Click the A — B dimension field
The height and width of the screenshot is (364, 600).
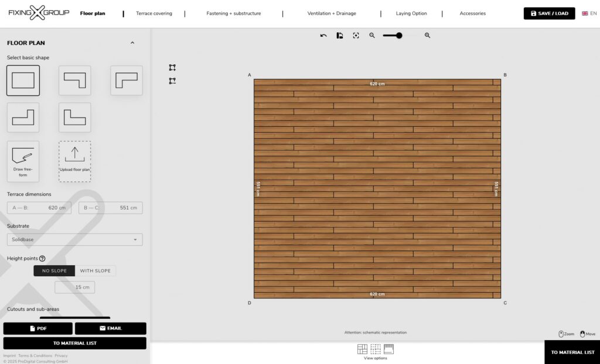(39, 208)
